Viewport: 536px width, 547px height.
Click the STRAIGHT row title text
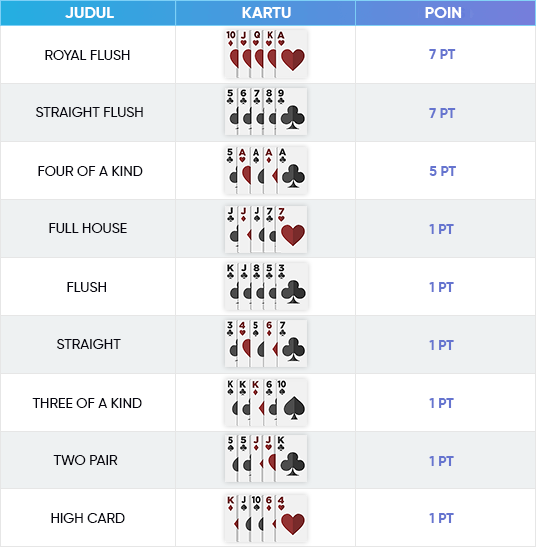(x=89, y=344)
